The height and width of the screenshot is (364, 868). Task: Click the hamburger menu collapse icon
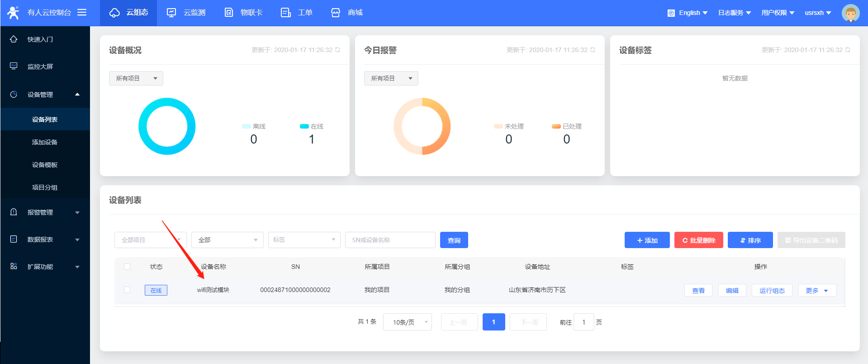click(x=82, y=12)
